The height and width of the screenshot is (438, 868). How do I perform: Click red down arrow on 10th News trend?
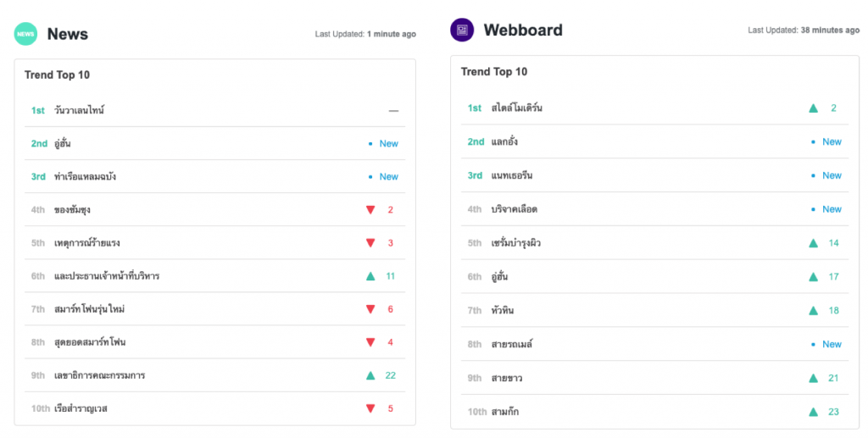(370, 408)
